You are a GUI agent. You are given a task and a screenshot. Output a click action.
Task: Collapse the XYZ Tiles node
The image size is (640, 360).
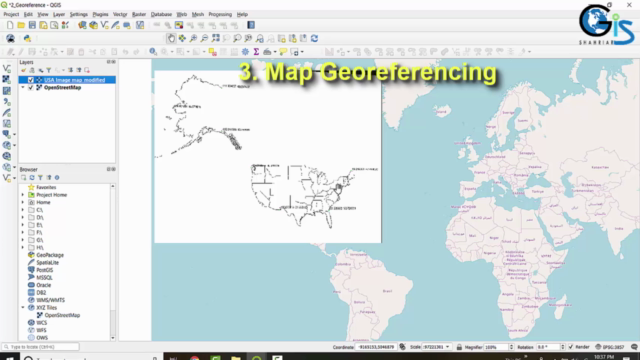click(23, 308)
